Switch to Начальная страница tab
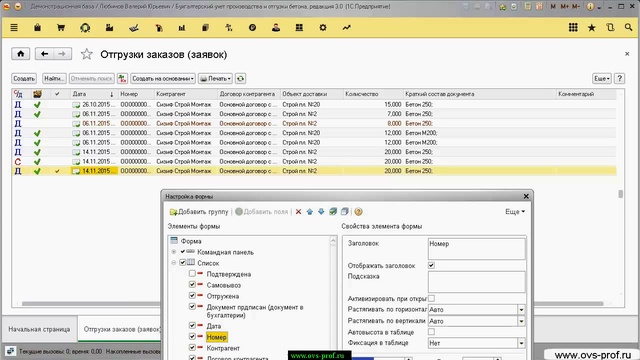 [x=39, y=329]
